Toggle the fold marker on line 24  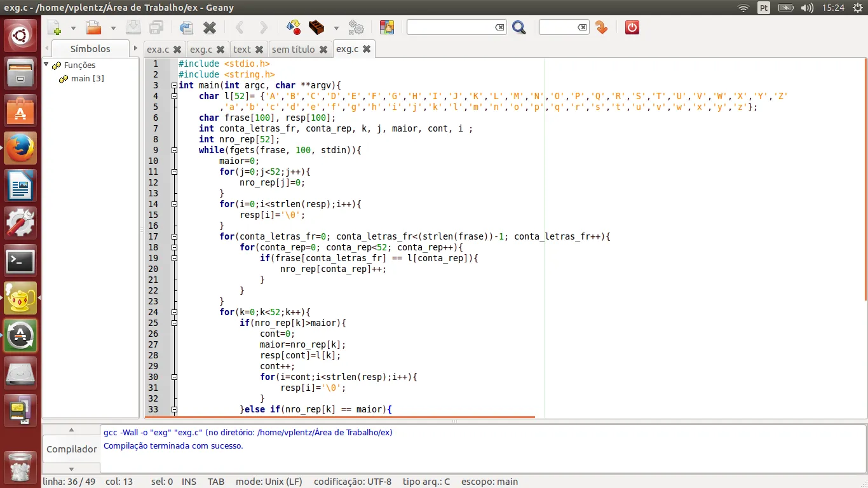click(x=174, y=312)
